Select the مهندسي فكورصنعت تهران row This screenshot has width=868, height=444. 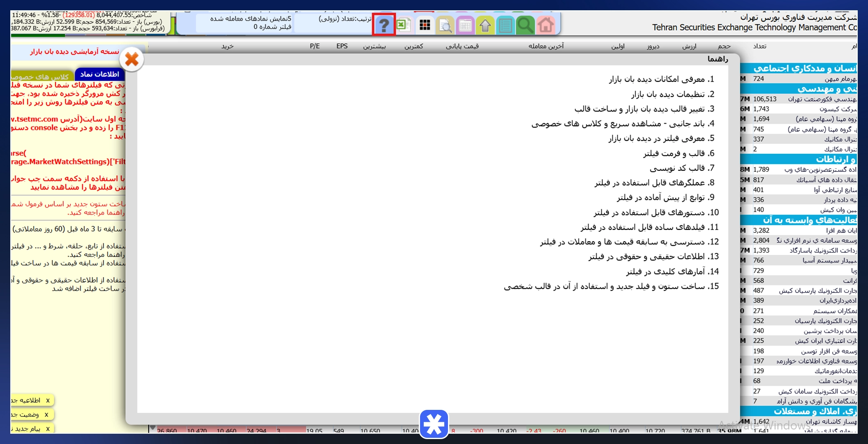[x=799, y=99]
